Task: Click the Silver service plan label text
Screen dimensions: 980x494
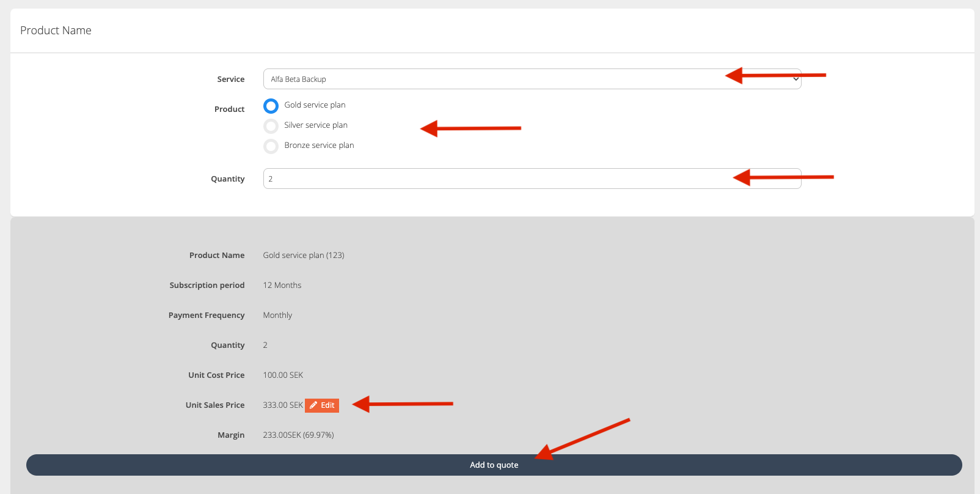Action: click(x=316, y=125)
